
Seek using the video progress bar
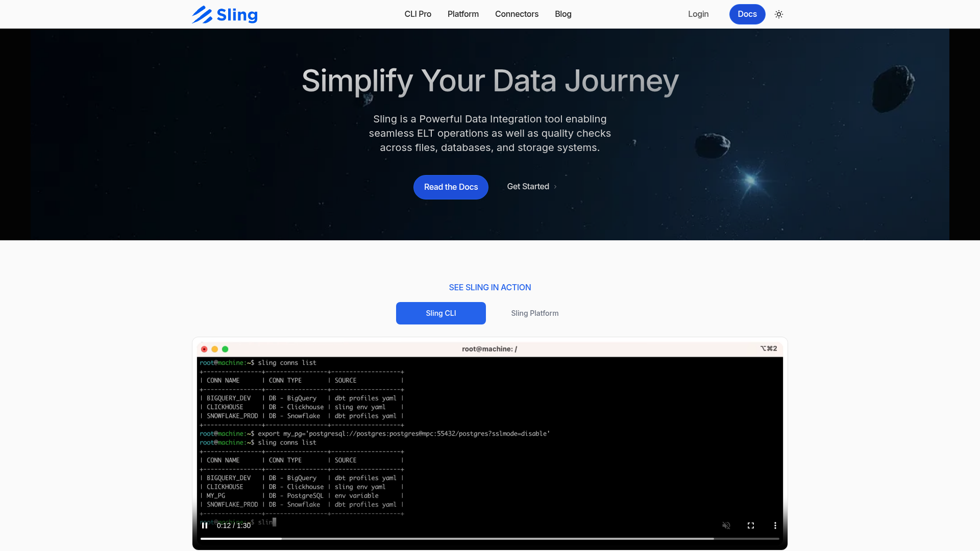click(x=490, y=539)
